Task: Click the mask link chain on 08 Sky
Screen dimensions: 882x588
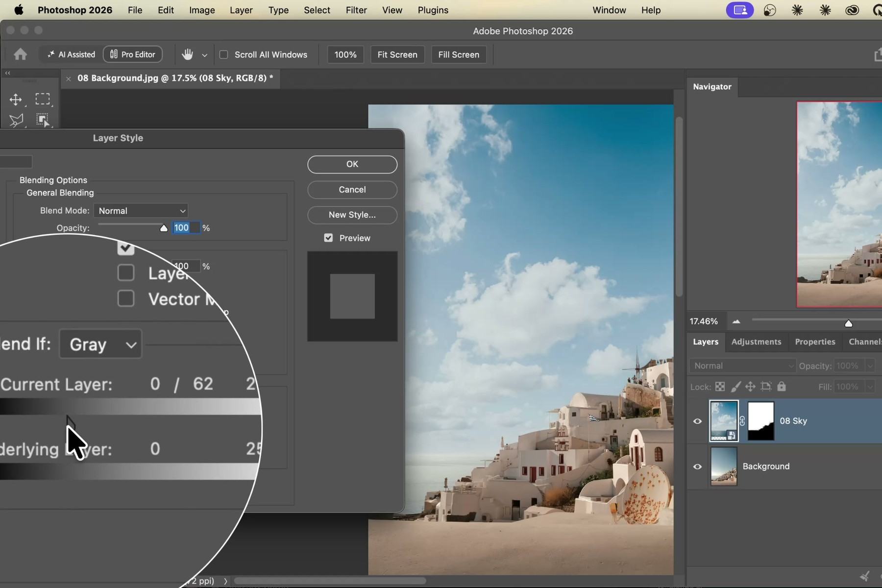Action: pyautogui.click(x=742, y=421)
